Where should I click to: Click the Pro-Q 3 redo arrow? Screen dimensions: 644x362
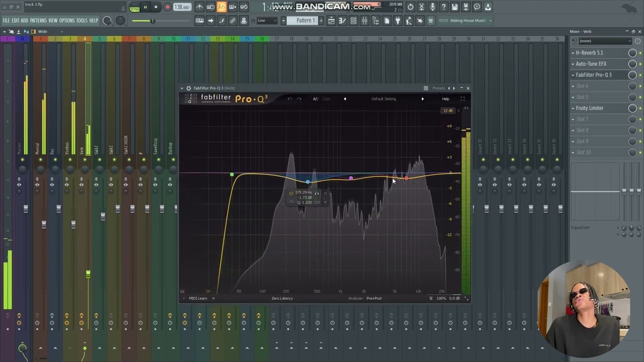click(x=299, y=99)
